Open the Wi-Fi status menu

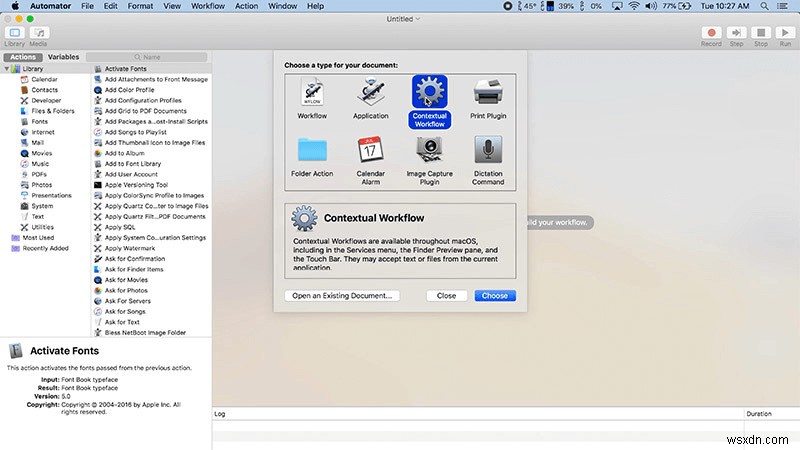coord(634,6)
